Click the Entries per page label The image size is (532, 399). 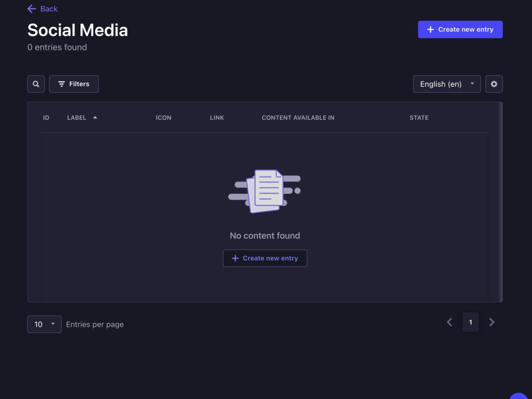(x=95, y=325)
